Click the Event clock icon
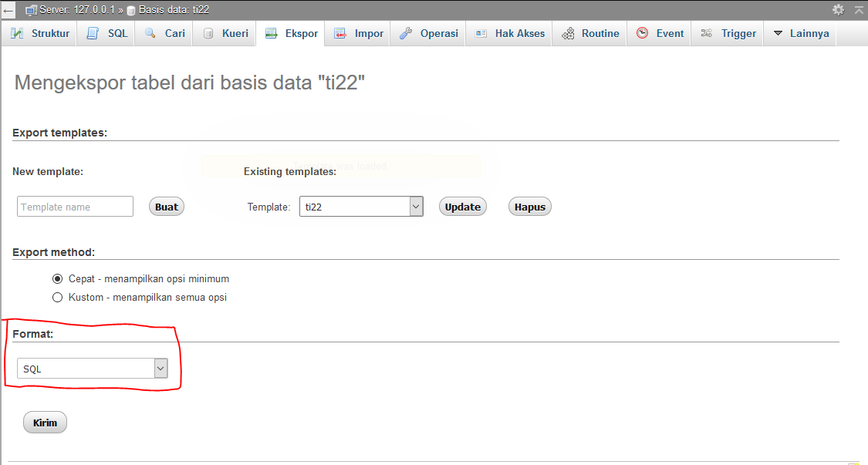The image size is (868, 465). click(x=642, y=33)
